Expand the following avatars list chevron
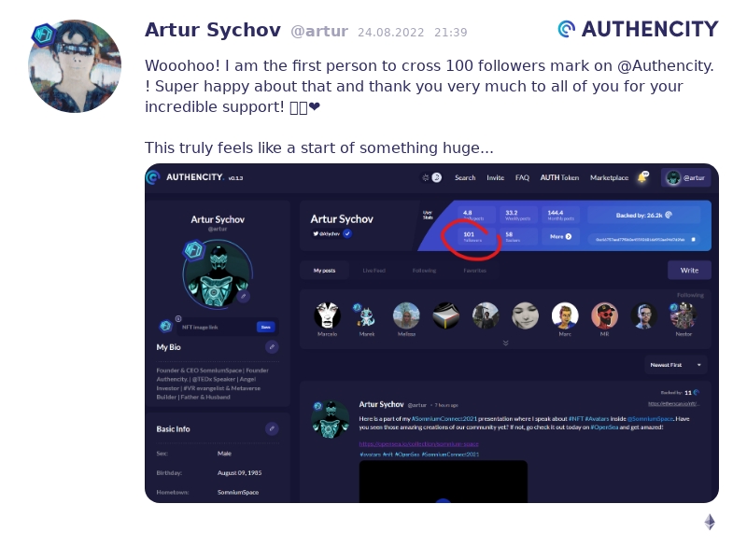This screenshot has height=560, width=747. (505, 343)
